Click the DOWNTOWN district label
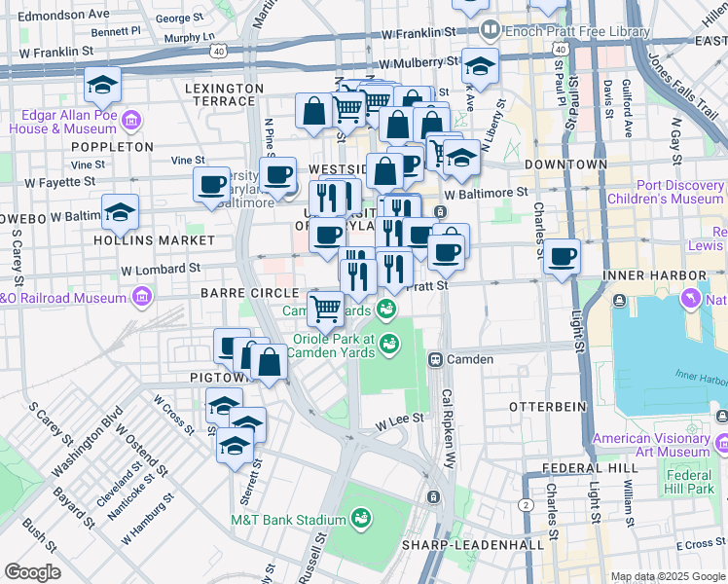728x584 pixels. coord(566,164)
